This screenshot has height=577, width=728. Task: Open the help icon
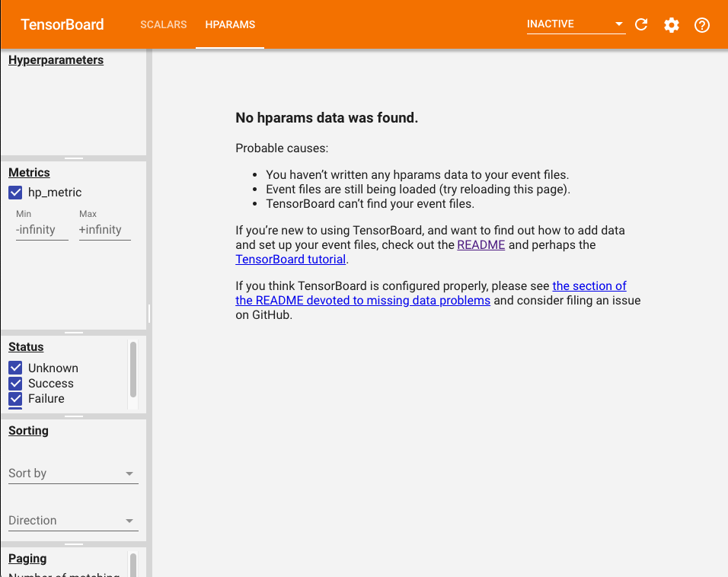pos(701,24)
